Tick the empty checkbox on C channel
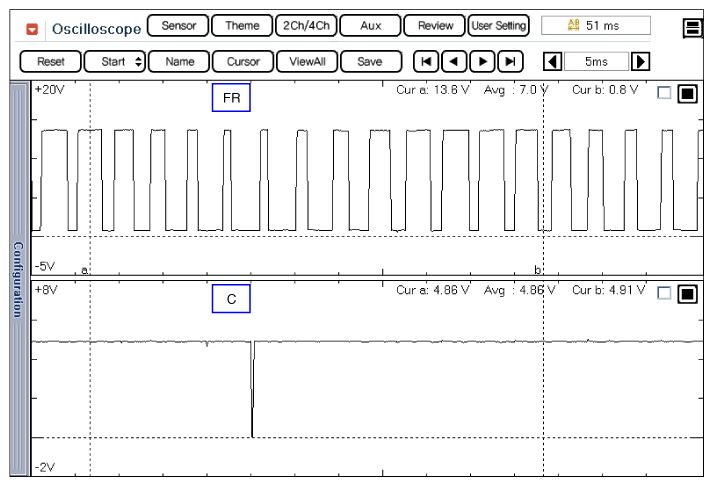This screenshot has height=486, width=713. 664,294
